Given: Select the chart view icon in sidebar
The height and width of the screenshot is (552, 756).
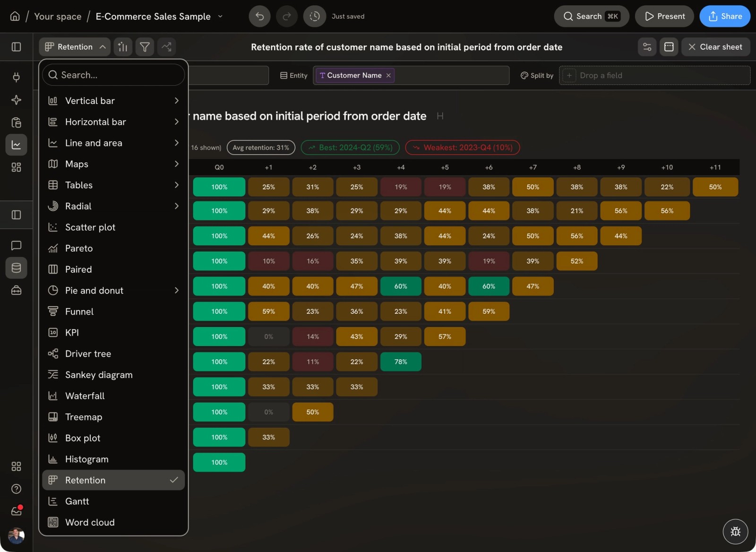Looking at the screenshot, I should pos(16,145).
